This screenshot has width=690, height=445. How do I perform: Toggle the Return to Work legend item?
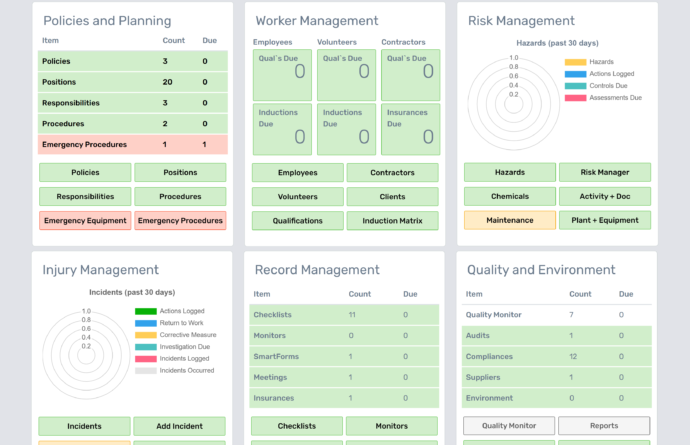(x=146, y=323)
